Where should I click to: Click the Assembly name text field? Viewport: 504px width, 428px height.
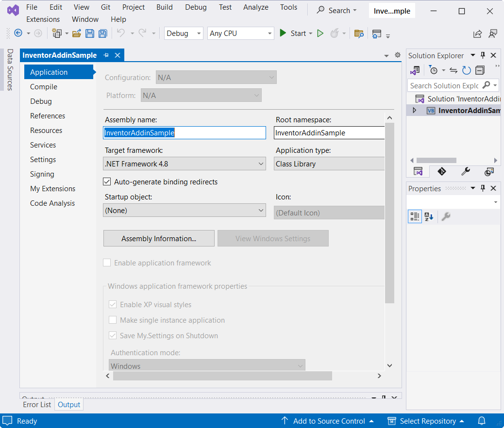click(x=185, y=132)
